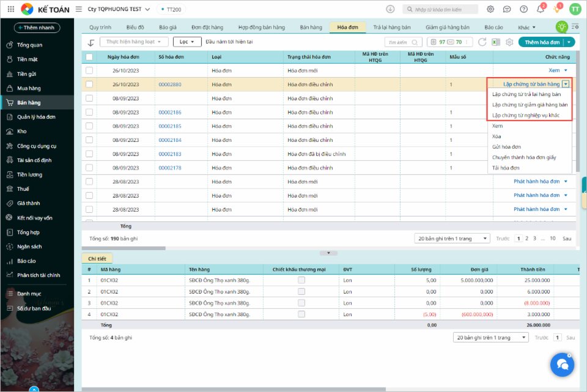Open the notification bell icon
This screenshot has width=587, height=392.
540,9
